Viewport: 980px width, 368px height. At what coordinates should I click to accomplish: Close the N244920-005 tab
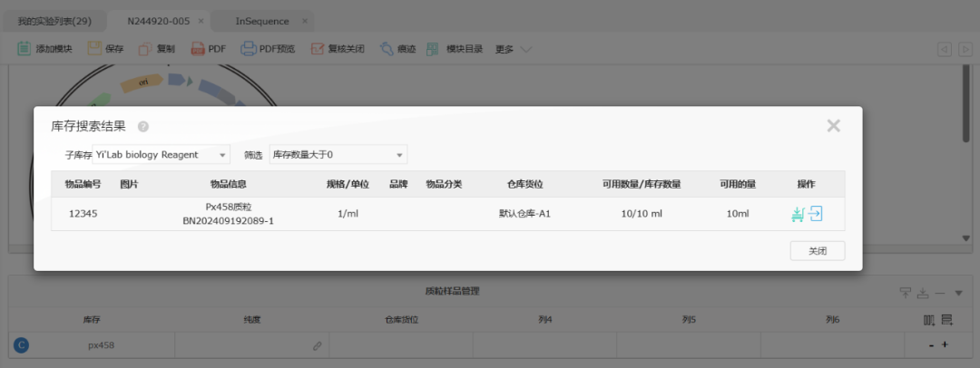pyautogui.click(x=201, y=21)
